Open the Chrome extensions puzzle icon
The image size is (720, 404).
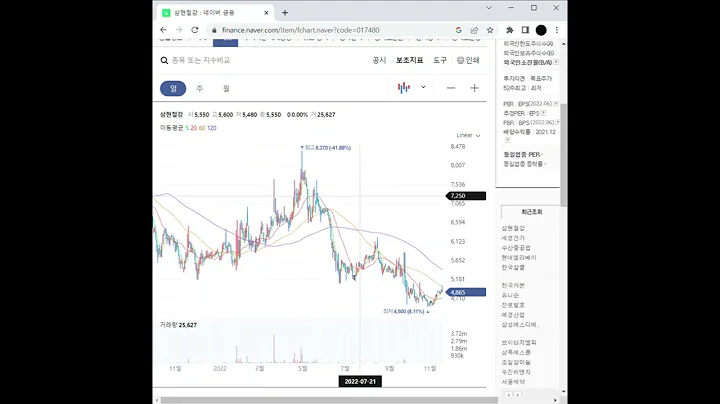[x=510, y=30]
